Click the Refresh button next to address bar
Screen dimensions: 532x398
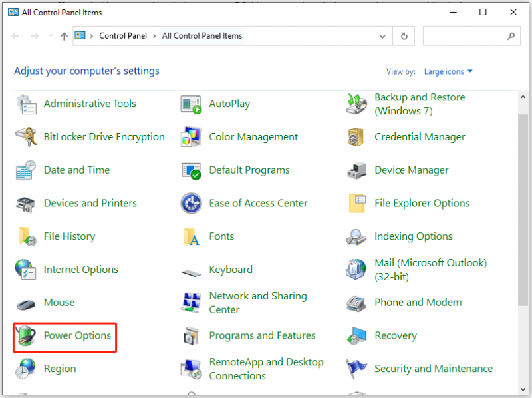point(404,36)
